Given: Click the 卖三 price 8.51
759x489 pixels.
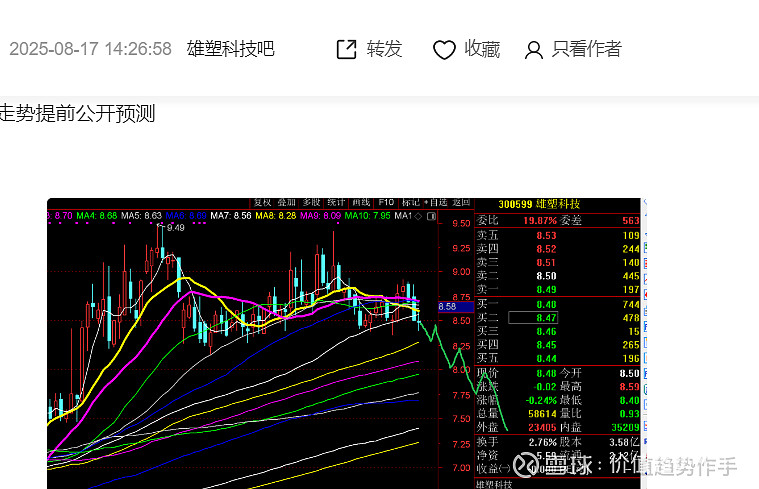Looking at the screenshot, I should tap(546, 263).
